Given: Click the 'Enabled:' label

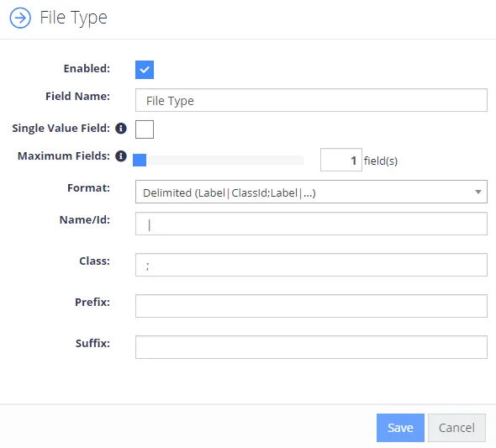Looking at the screenshot, I should click(x=87, y=69).
